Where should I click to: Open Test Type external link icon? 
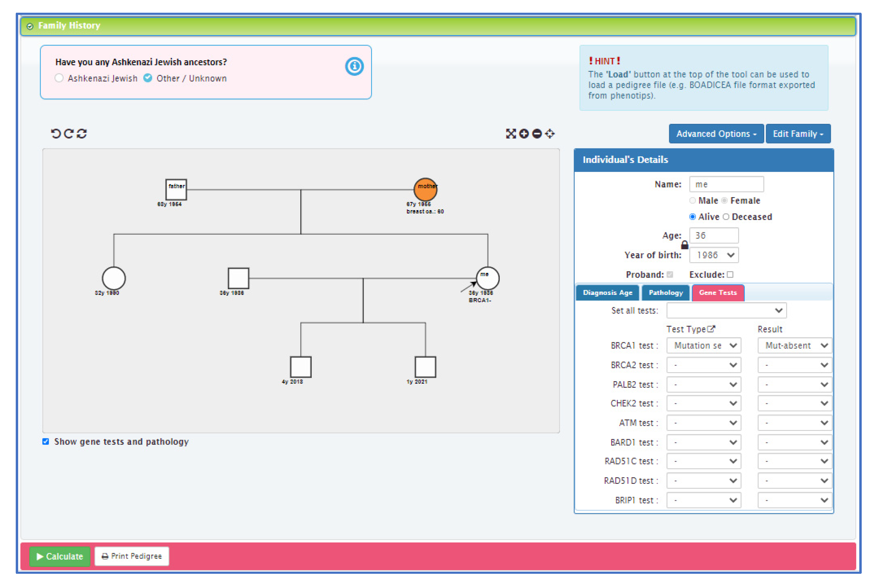tap(711, 329)
